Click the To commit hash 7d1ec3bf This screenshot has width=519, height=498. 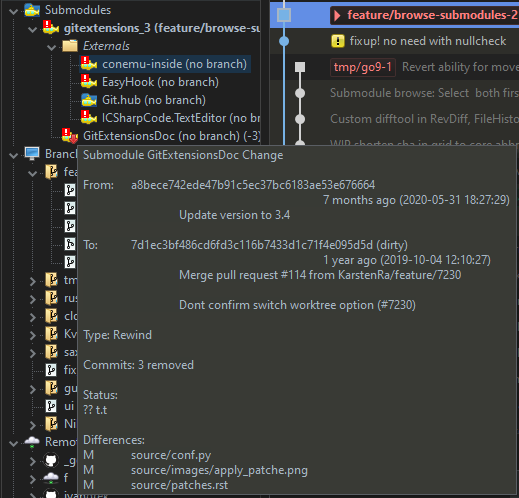252,245
